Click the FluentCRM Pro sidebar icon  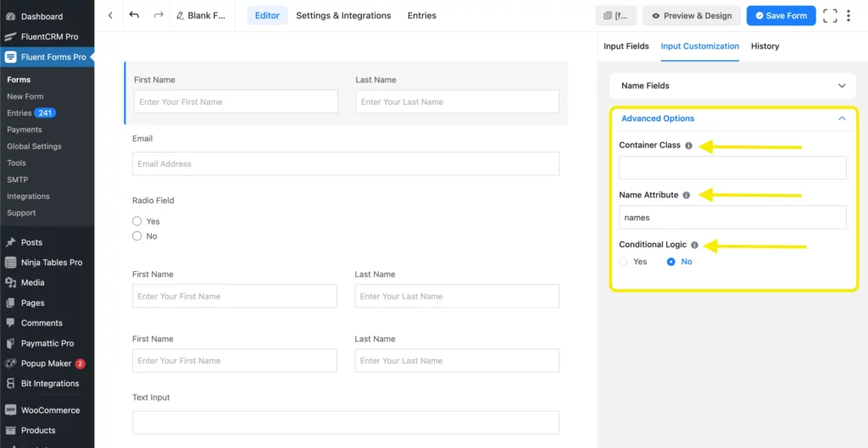click(x=10, y=37)
